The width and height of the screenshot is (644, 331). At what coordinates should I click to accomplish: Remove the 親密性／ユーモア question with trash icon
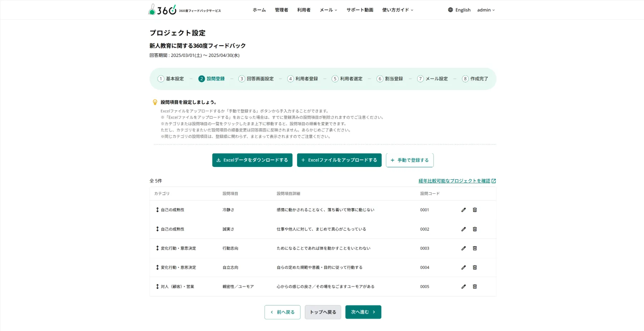475,286
